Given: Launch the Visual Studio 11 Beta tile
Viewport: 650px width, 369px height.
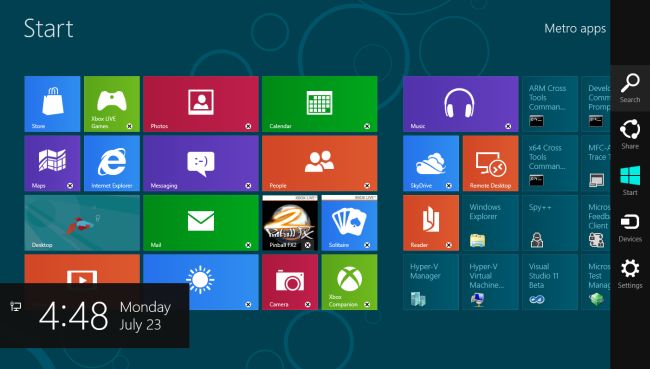Looking at the screenshot, I should point(550,282).
